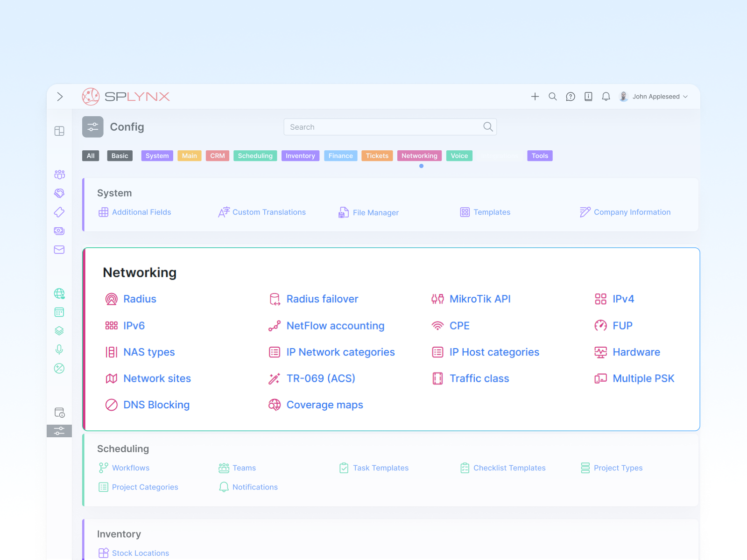Screen dimensions: 747x560
Task: Open the header magnifier search icon
Action: pyautogui.click(x=553, y=97)
